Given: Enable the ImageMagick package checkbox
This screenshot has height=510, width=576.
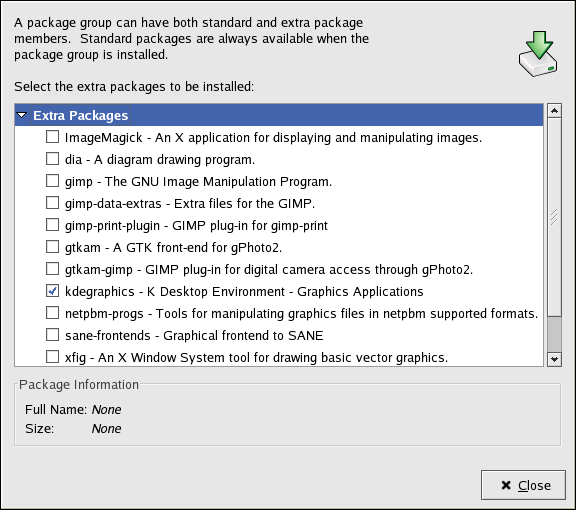Looking at the screenshot, I should pos(53,137).
